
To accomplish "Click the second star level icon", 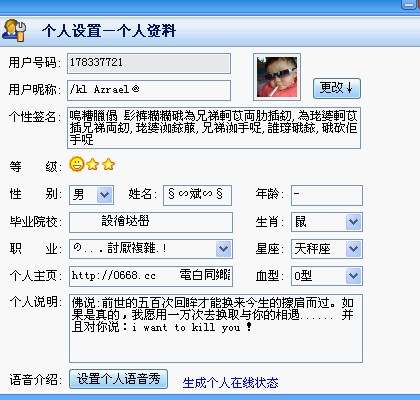I will [109, 164].
